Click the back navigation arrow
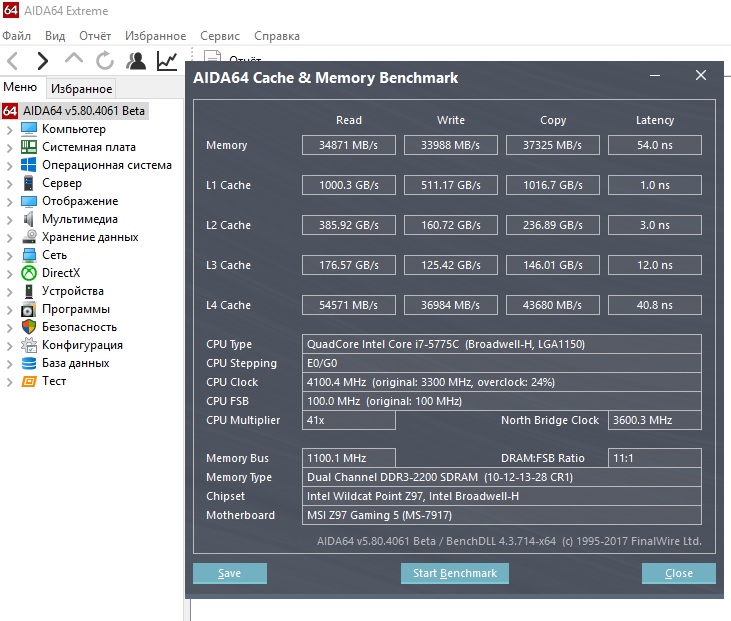The width and height of the screenshot is (731, 621). (x=13, y=61)
